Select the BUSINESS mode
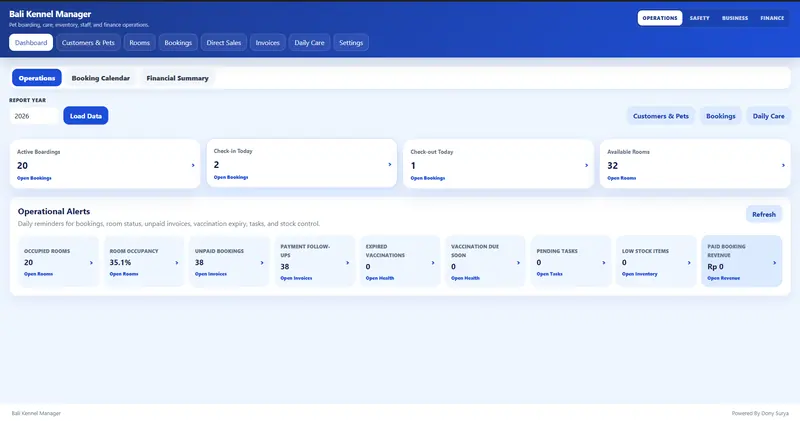This screenshot has width=800, height=421. tap(735, 18)
